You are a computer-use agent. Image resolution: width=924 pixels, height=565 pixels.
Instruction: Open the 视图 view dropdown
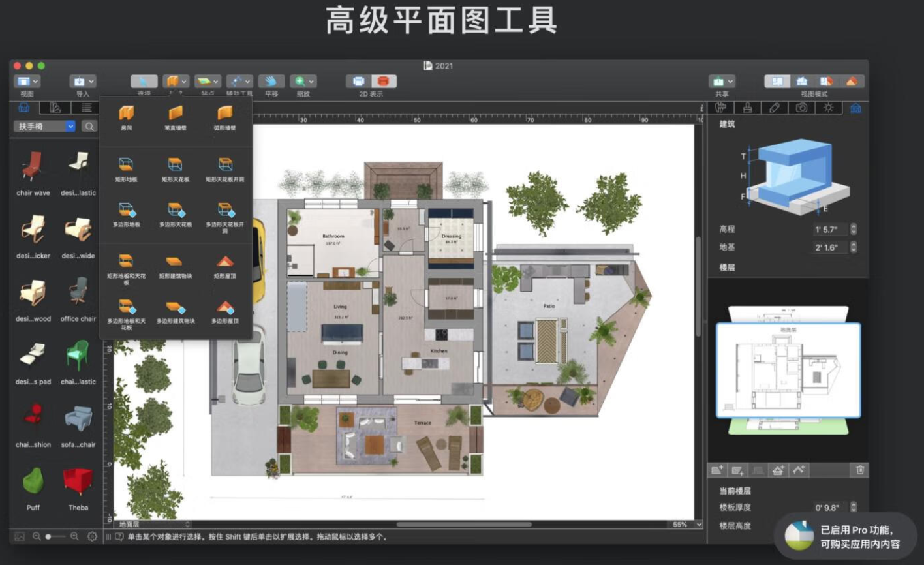tap(27, 81)
